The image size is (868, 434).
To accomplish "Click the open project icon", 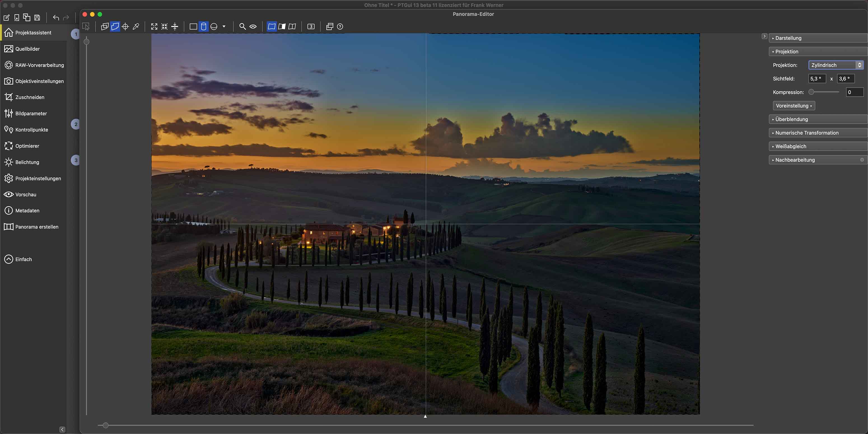I will pos(17,18).
